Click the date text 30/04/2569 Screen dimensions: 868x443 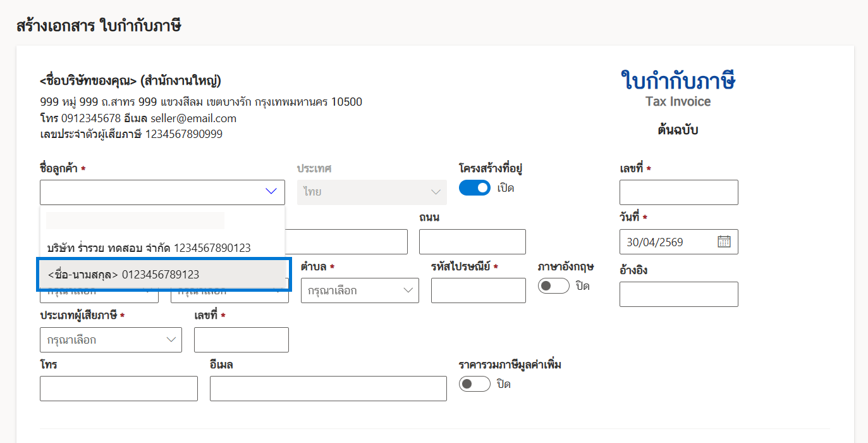pyautogui.click(x=655, y=242)
